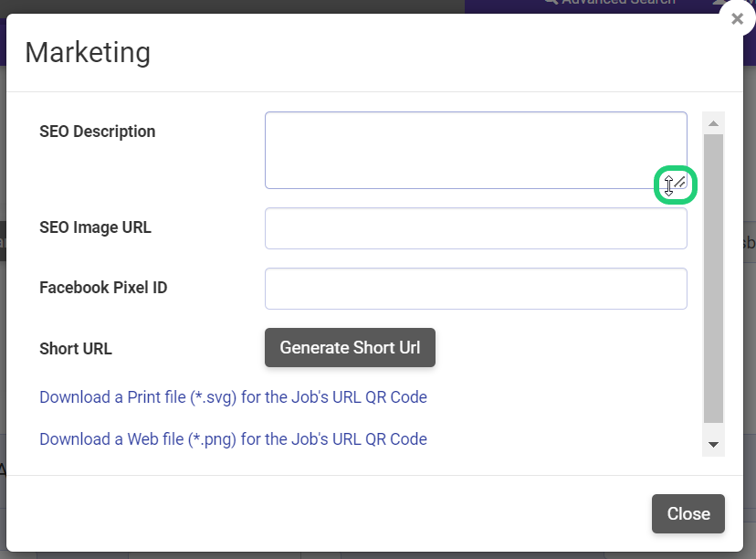The width and height of the screenshot is (756, 559).
Task: Click the Marketing dialog title
Action: (x=88, y=52)
